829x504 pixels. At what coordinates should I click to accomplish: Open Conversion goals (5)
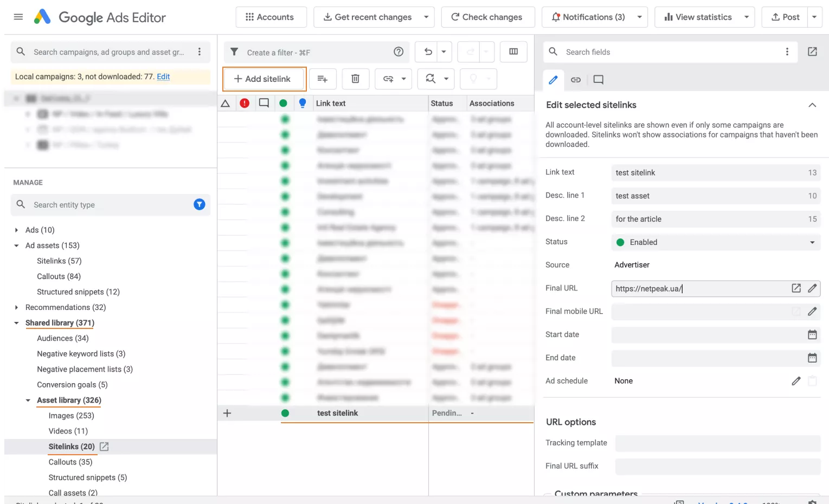click(72, 385)
